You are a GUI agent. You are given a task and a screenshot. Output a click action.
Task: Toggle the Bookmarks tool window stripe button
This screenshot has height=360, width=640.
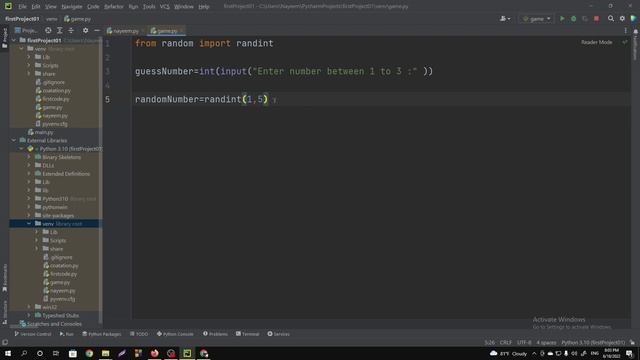tap(4, 278)
